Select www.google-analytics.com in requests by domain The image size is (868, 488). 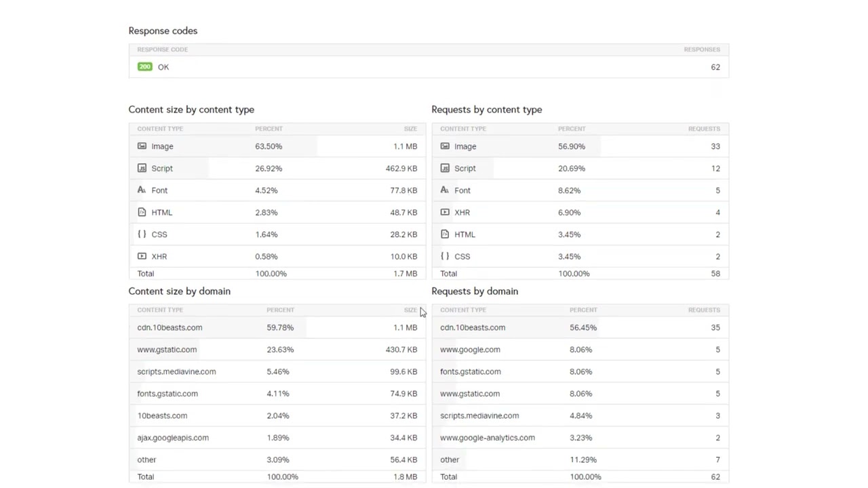(x=487, y=438)
